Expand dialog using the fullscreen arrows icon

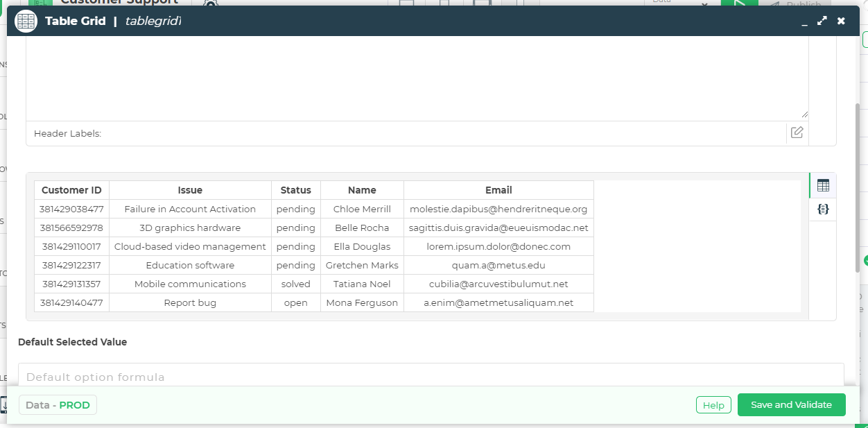(x=822, y=21)
